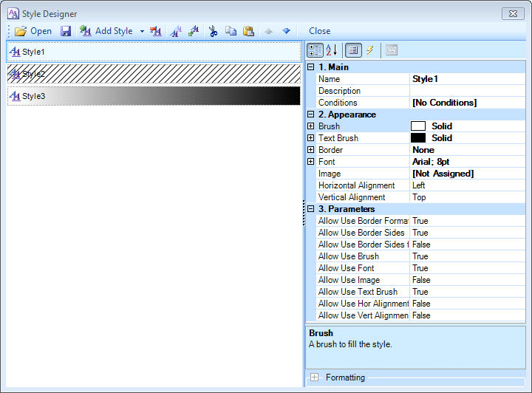Collapse the 2. Appearance category

pyautogui.click(x=311, y=115)
